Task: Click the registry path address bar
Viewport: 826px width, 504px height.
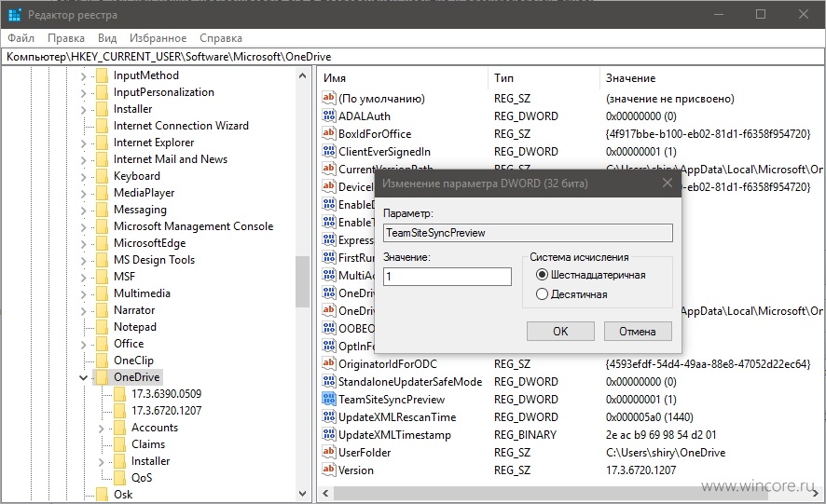Action: pos(413,56)
